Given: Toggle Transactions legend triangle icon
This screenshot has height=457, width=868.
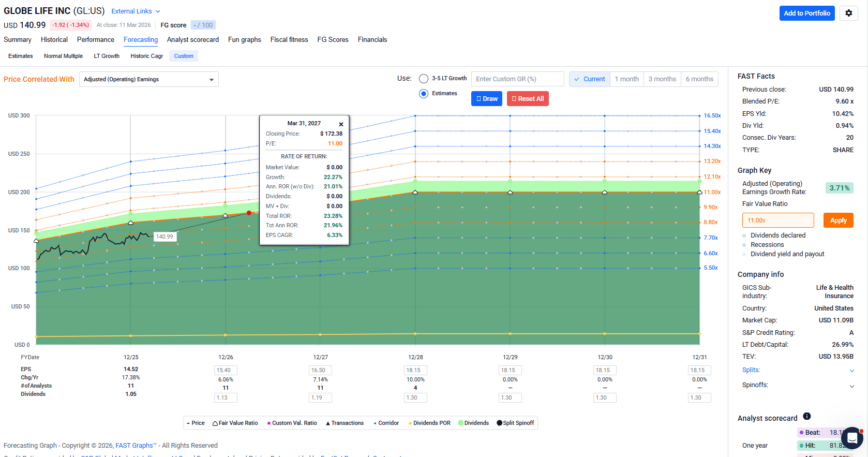Looking at the screenshot, I should tap(328, 423).
